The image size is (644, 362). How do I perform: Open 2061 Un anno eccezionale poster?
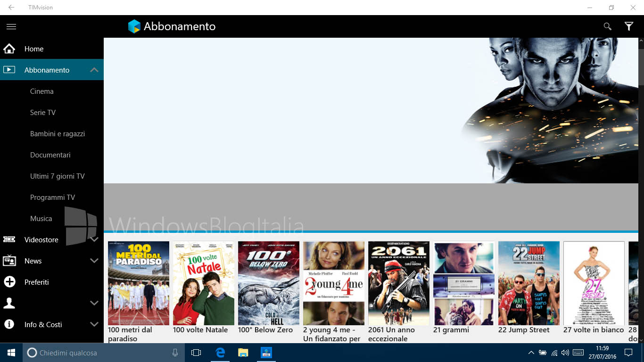pyautogui.click(x=399, y=283)
